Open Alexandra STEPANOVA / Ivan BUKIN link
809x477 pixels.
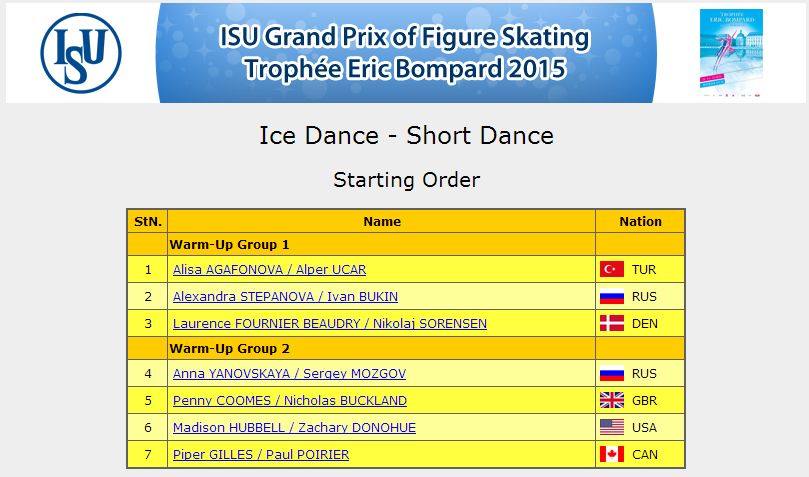click(x=285, y=297)
